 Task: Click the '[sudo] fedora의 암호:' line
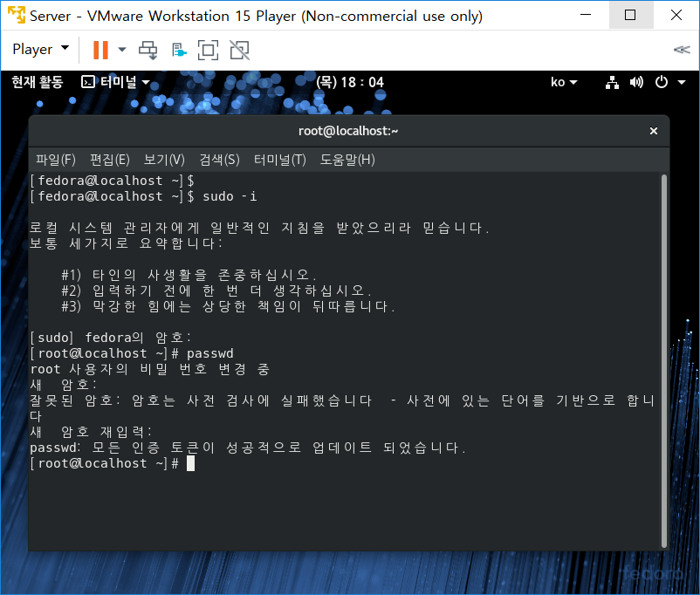(x=110, y=338)
